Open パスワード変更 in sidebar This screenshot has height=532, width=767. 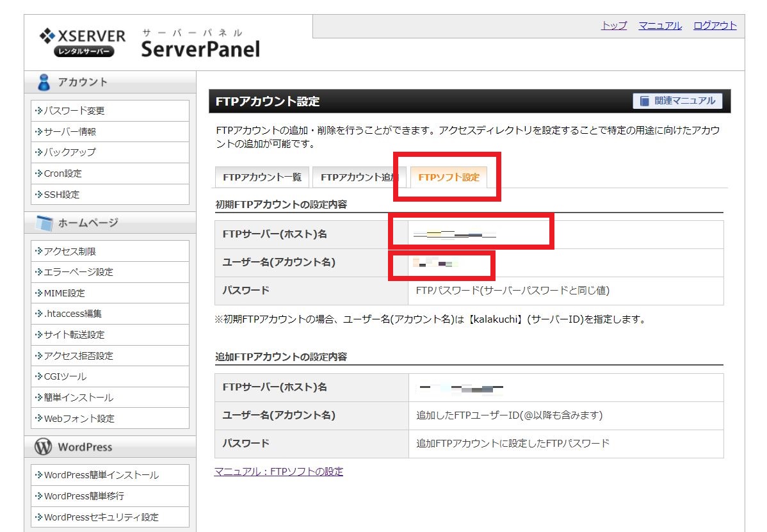point(74,111)
